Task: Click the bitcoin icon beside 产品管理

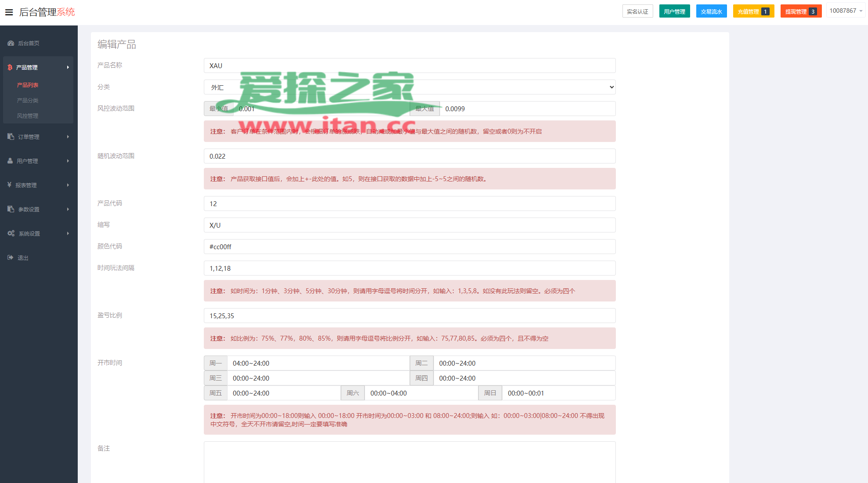Action: 10,67
